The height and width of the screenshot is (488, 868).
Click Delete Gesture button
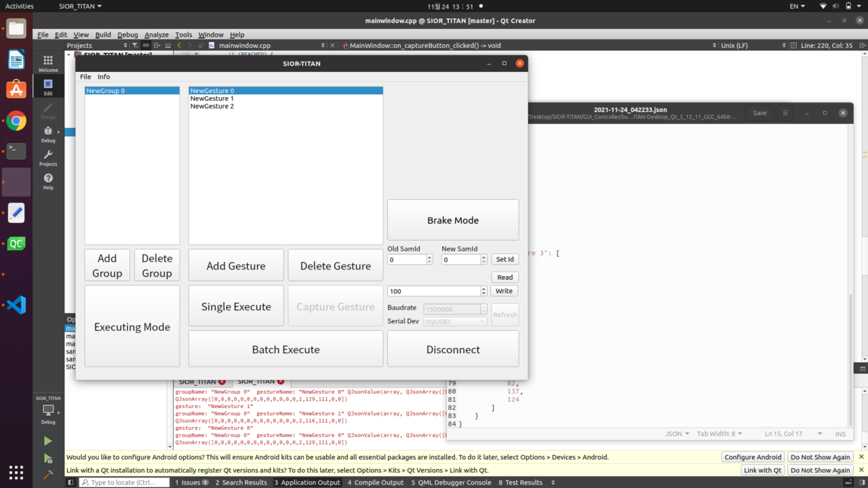[x=336, y=266]
